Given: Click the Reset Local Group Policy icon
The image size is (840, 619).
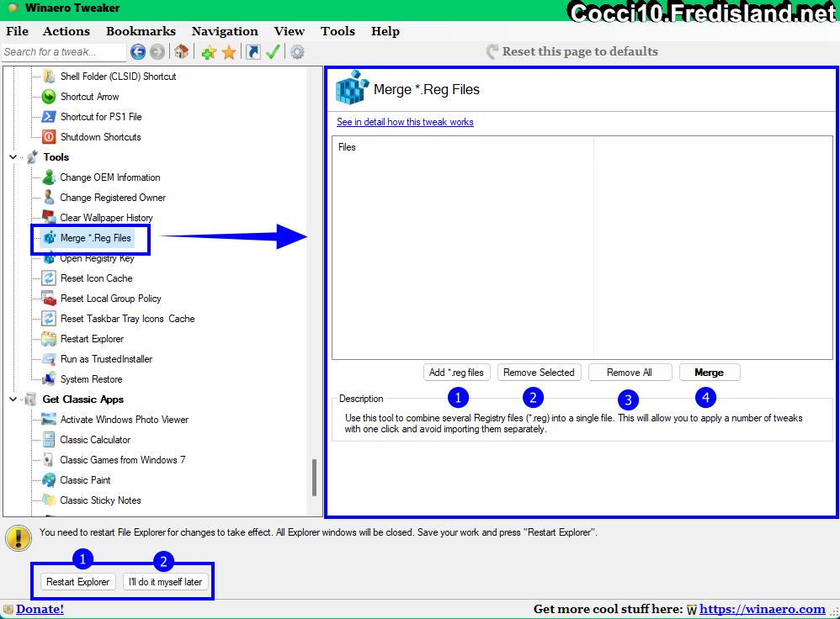Looking at the screenshot, I should pyautogui.click(x=49, y=299).
